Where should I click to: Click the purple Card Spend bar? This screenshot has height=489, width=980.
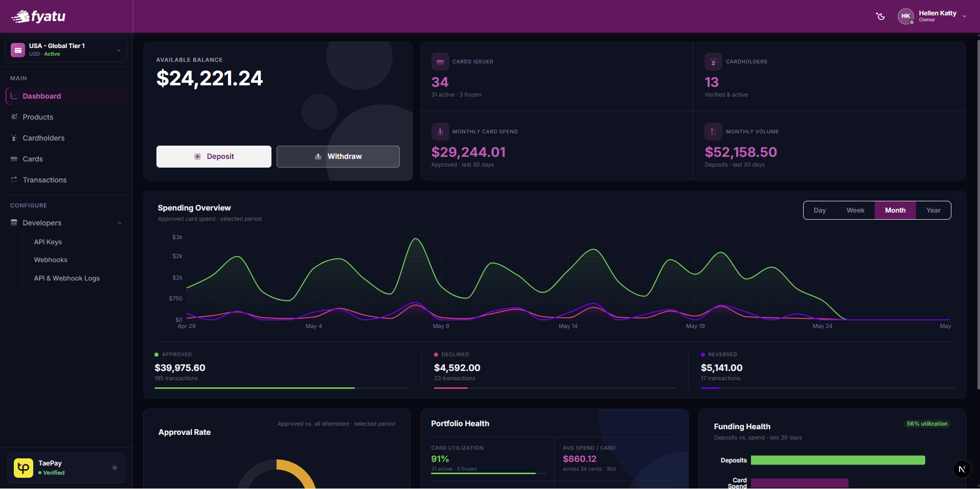(x=800, y=483)
